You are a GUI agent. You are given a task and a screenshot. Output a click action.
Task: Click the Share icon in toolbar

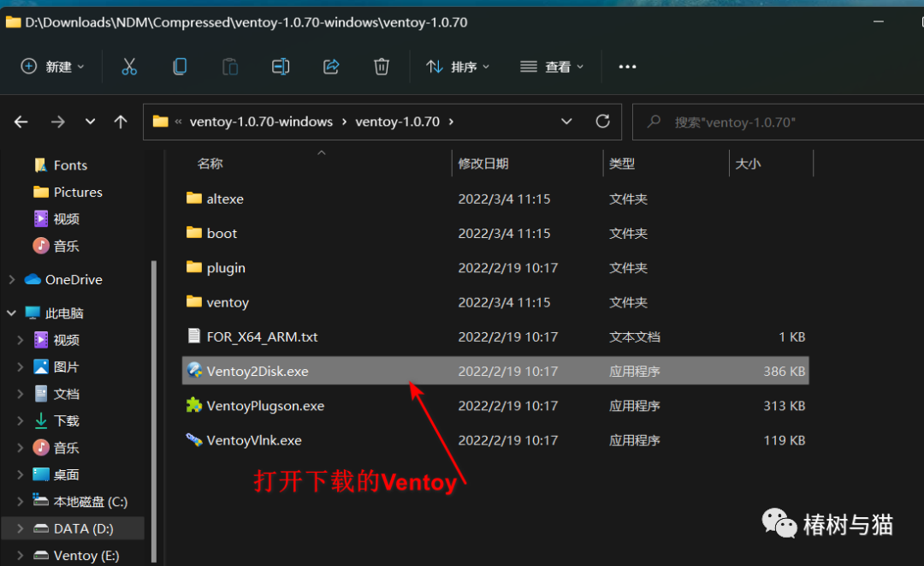(331, 67)
